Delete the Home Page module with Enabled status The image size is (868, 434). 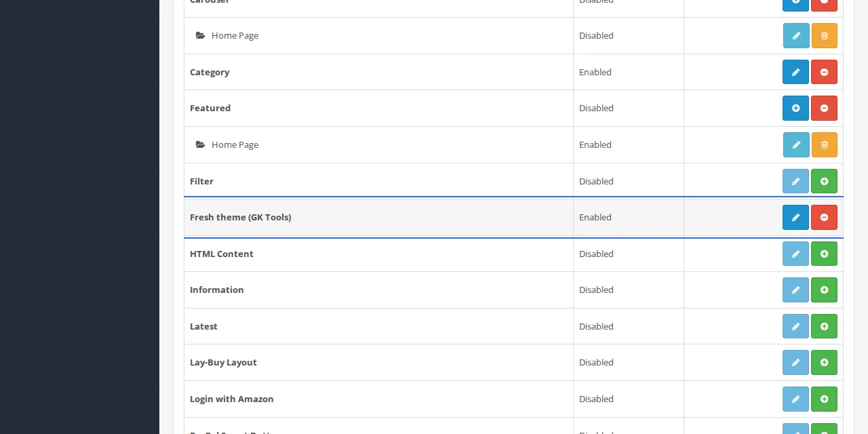tap(825, 144)
